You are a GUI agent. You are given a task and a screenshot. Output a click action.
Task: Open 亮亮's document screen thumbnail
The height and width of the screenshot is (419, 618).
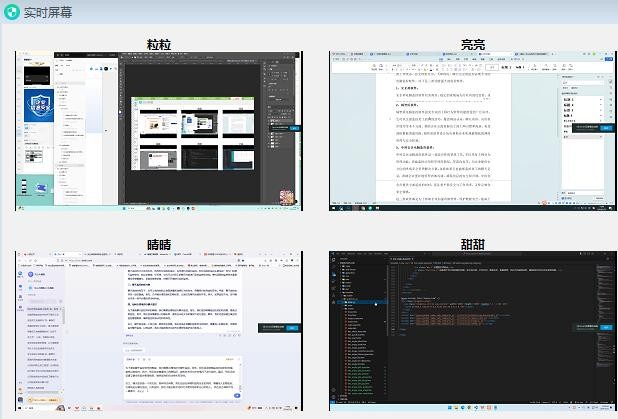472,132
